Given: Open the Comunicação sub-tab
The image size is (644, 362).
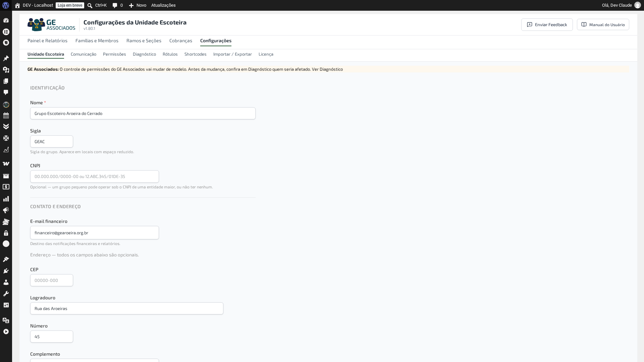Looking at the screenshot, I should click(x=84, y=54).
